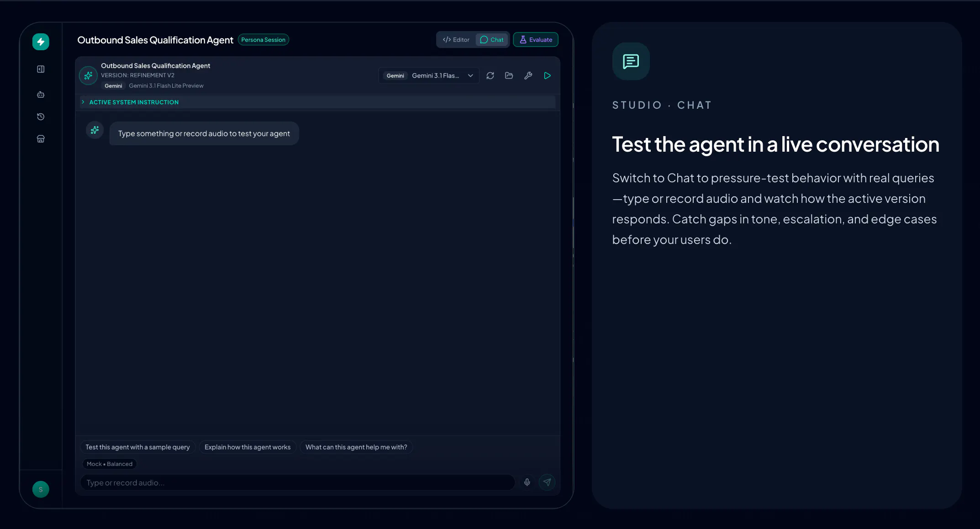Click the Studio Chat message icon tile
Image resolution: width=980 pixels, height=529 pixels.
(x=631, y=61)
